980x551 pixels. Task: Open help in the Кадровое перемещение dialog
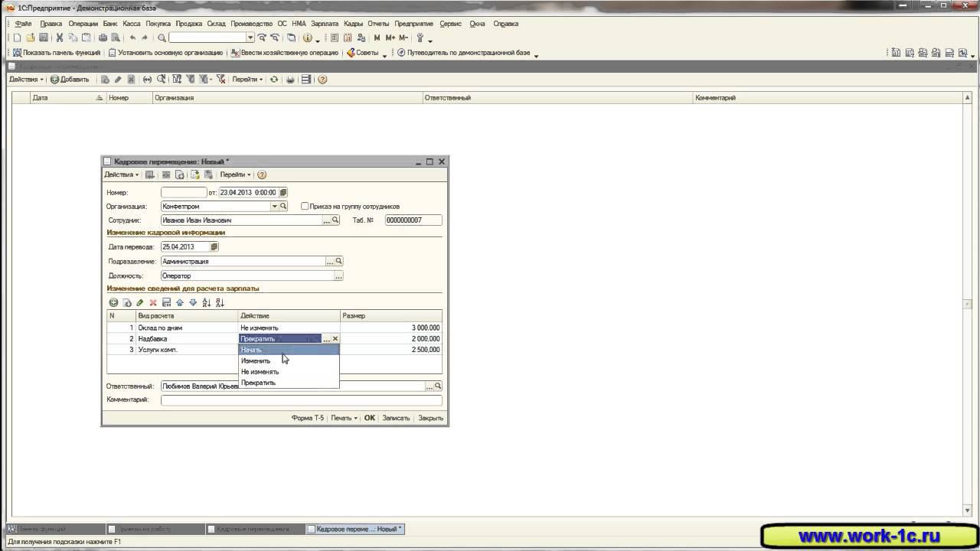262,174
